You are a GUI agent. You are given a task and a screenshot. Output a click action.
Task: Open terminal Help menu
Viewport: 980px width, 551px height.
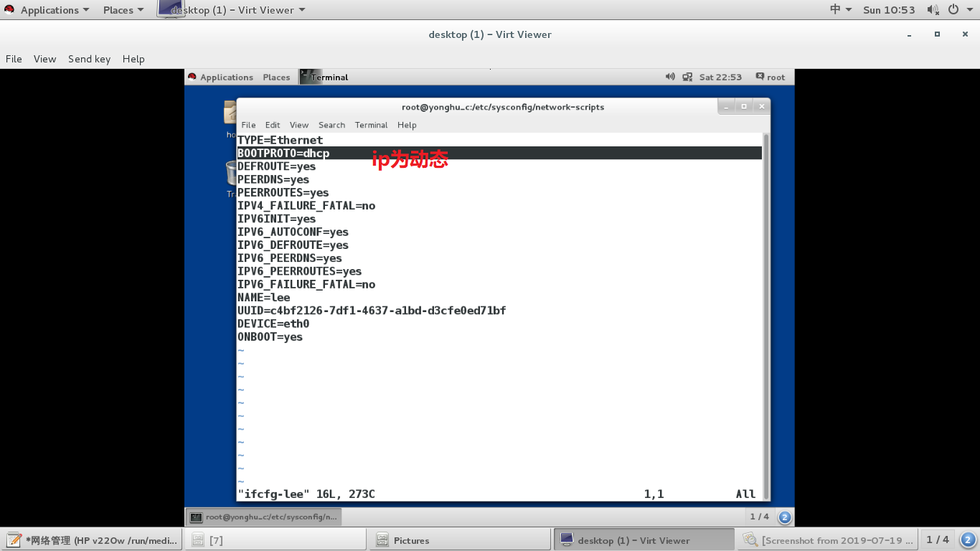(407, 125)
